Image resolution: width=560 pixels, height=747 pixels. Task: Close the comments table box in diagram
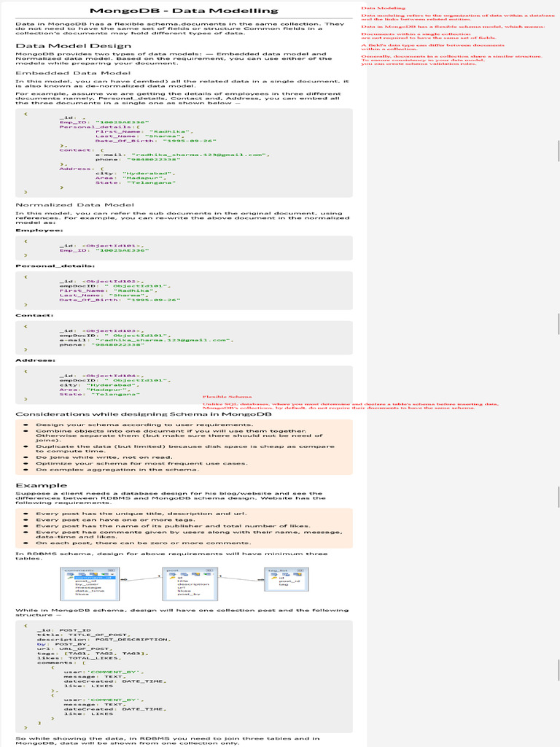[111, 570]
